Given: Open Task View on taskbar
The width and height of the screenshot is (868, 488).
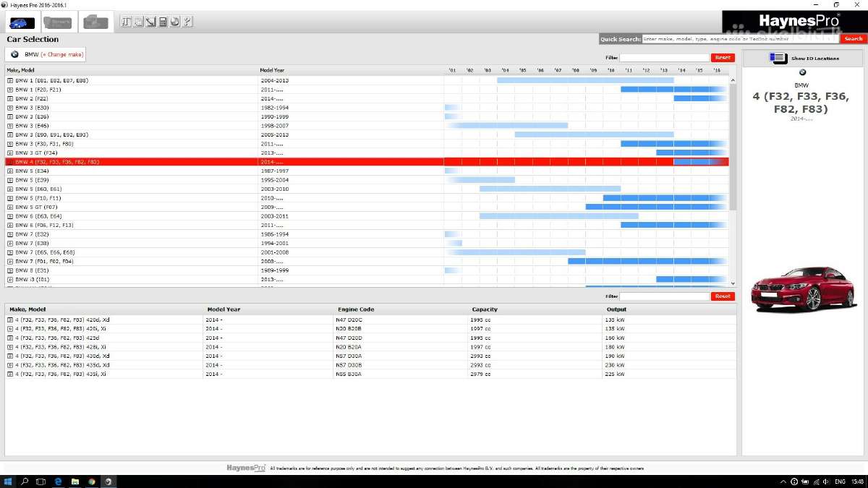Looking at the screenshot, I should pyautogui.click(x=41, y=481).
